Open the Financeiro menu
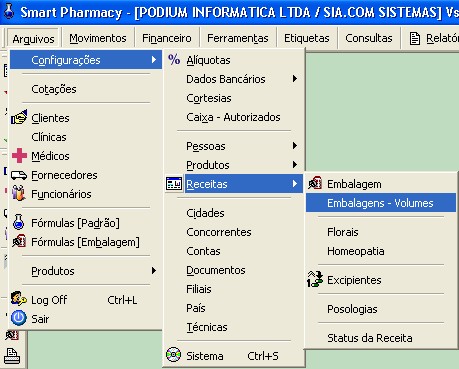 pos(167,38)
